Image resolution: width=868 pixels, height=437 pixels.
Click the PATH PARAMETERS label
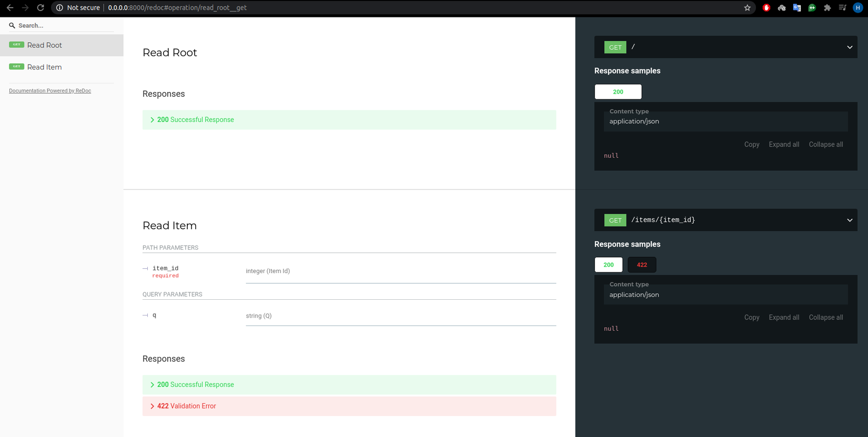click(x=170, y=248)
